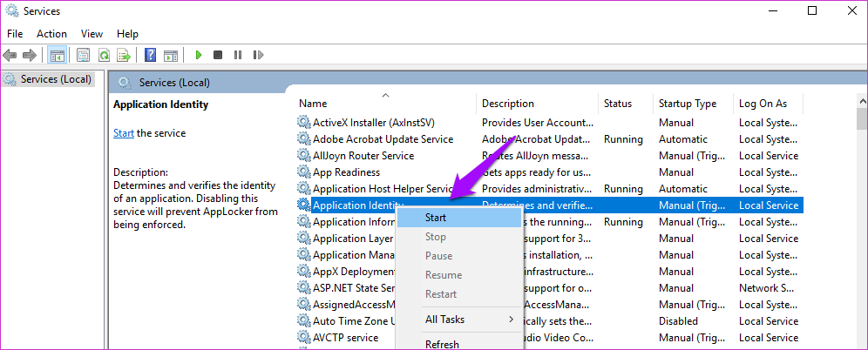Image resolution: width=868 pixels, height=350 pixels.
Task: Choose Refresh in the context menu
Action: pyautogui.click(x=459, y=344)
